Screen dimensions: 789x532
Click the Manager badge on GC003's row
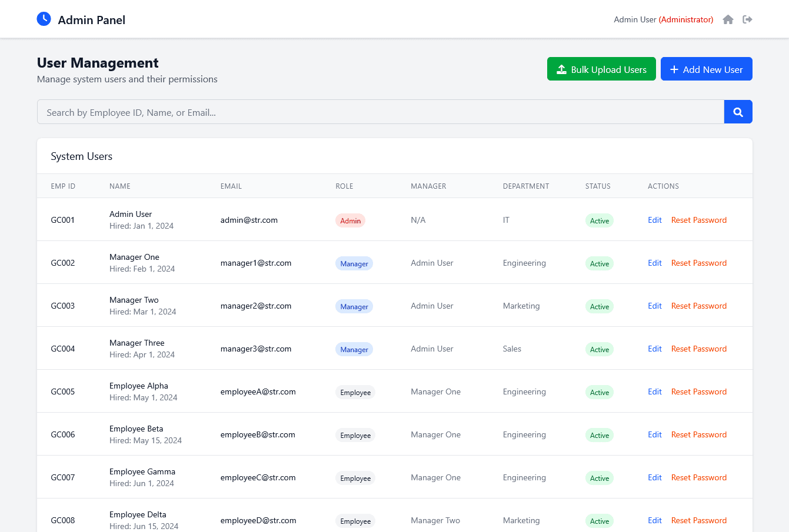354,306
